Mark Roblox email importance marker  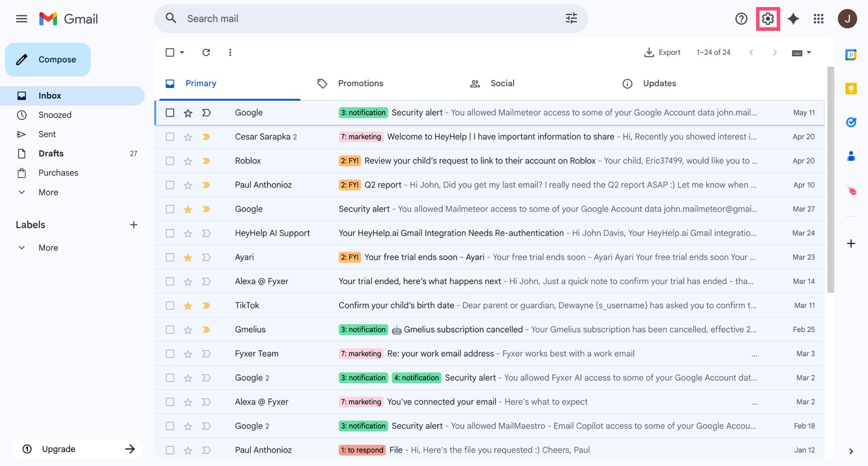coord(206,161)
